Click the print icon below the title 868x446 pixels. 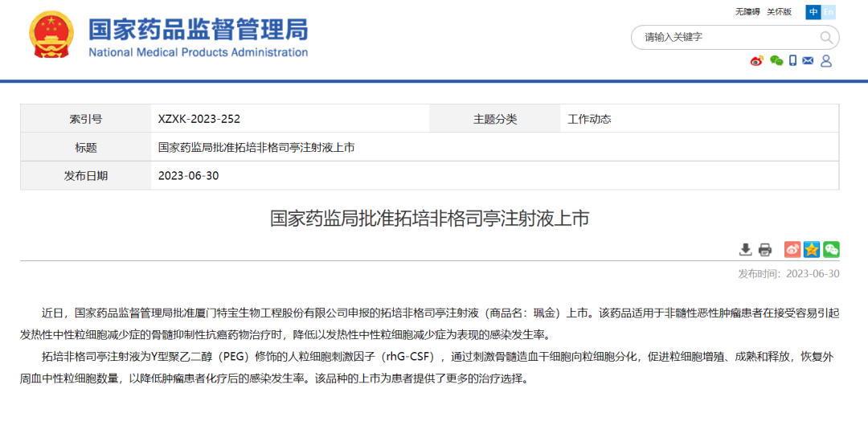pos(764,250)
